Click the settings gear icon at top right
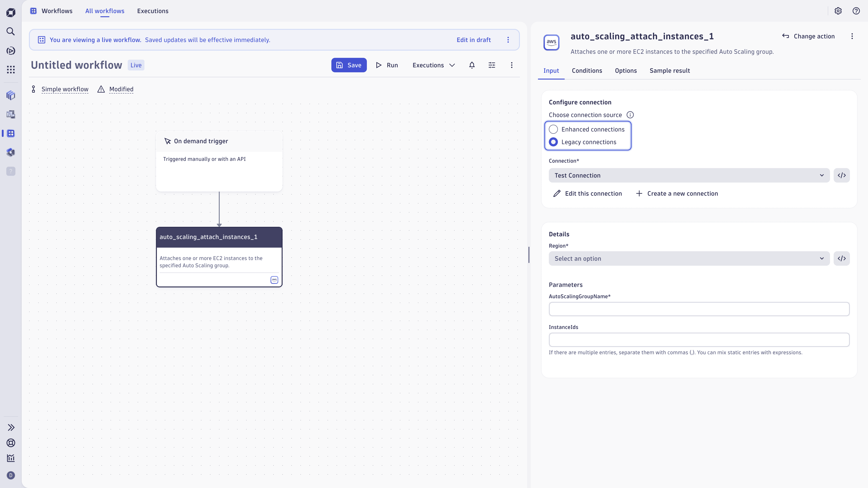This screenshot has height=488, width=868. 838,11
